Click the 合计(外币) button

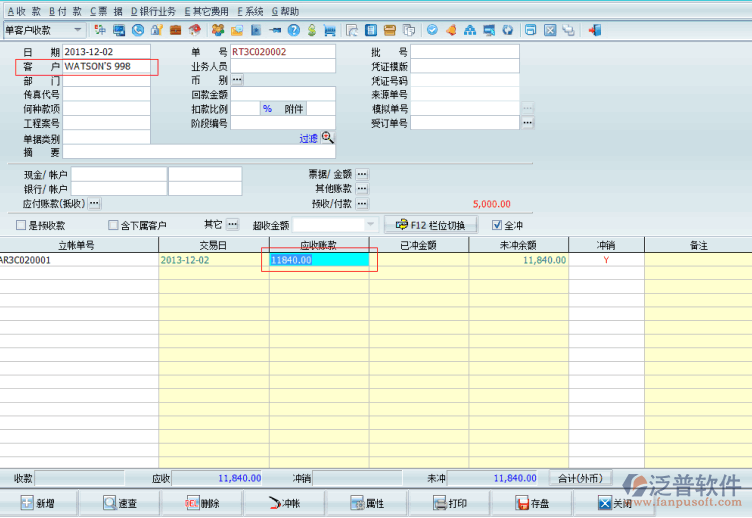579,478
